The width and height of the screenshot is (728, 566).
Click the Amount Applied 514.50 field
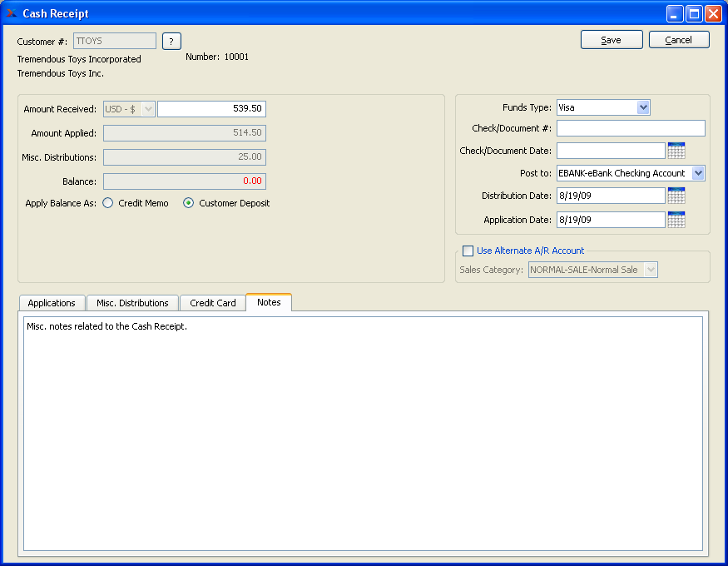tap(185, 133)
